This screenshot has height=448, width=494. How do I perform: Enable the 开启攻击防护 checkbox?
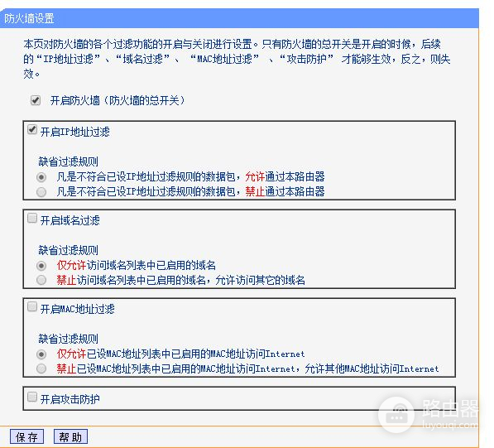(32, 397)
